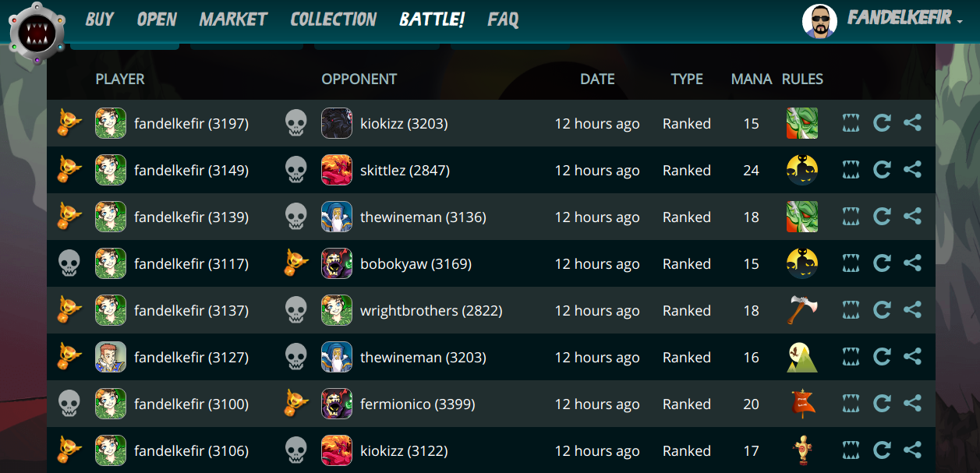Share the battle against thewineman (3136)
980x473 pixels.
pos(912,217)
